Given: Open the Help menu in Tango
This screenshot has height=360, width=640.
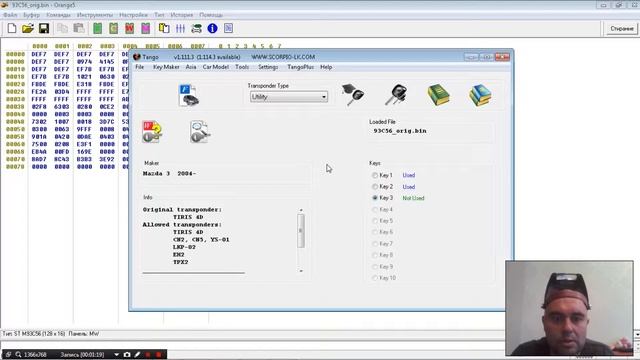Looking at the screenshot, I should [326, 67].
